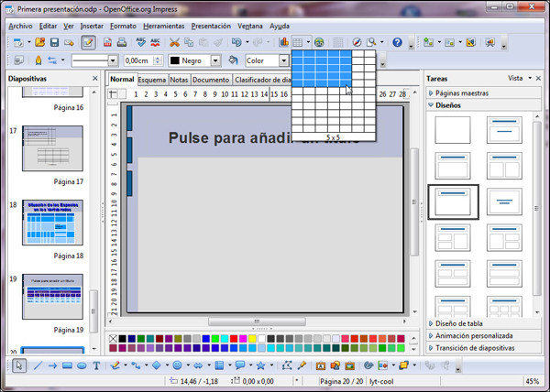Open the Negro line color dropdown
Viewport: 550px width, 392px height.
pos(215,60)
